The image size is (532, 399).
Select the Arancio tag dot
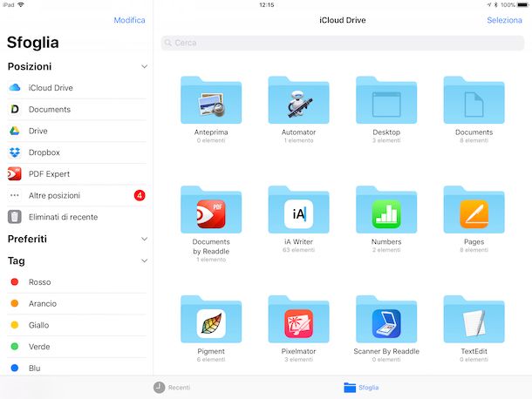pos(15,303)
